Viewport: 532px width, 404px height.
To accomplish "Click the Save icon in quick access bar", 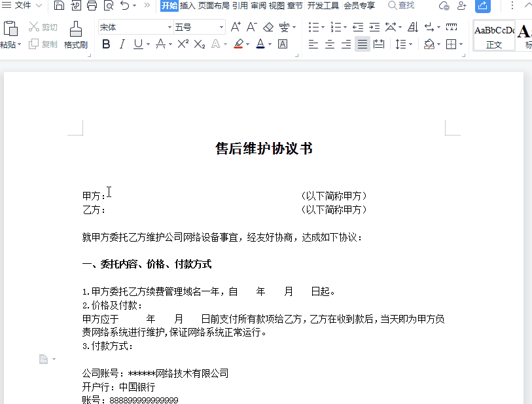I will [59, 5].
